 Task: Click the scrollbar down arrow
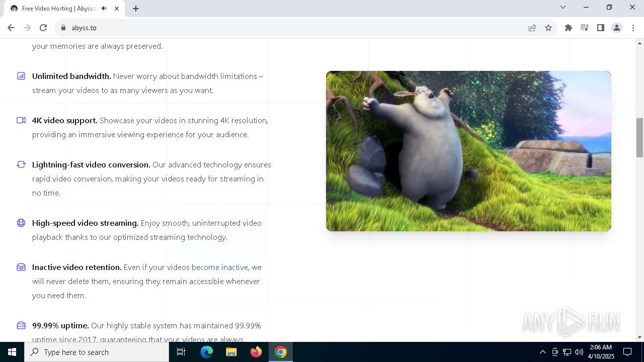click(x=639, y=337)
